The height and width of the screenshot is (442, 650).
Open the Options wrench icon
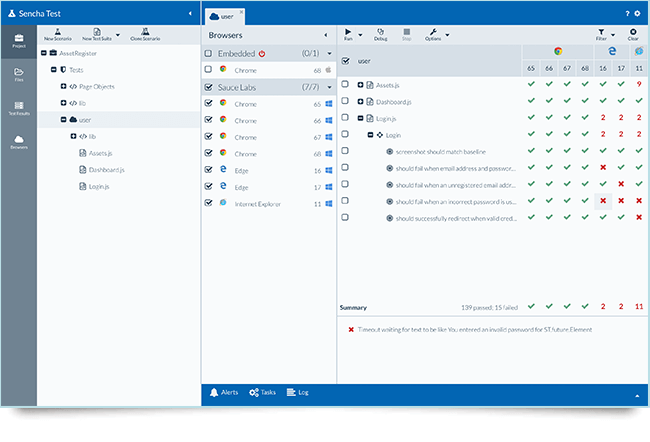433,34
